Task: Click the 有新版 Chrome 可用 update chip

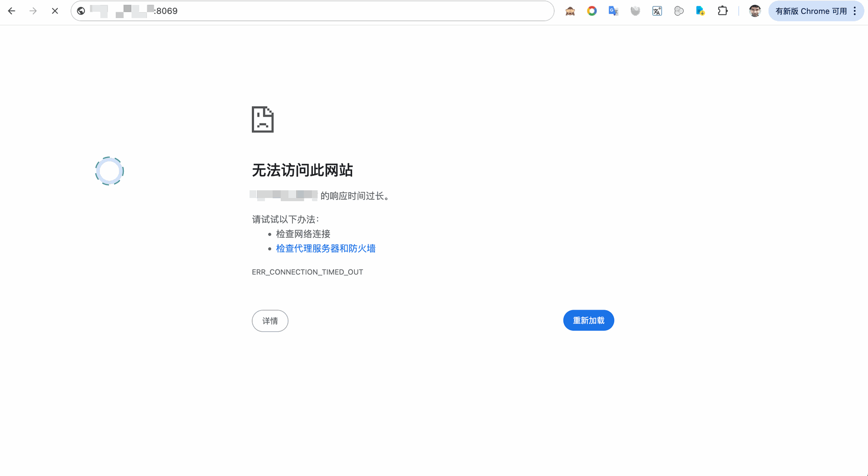Action: (811, 11)
